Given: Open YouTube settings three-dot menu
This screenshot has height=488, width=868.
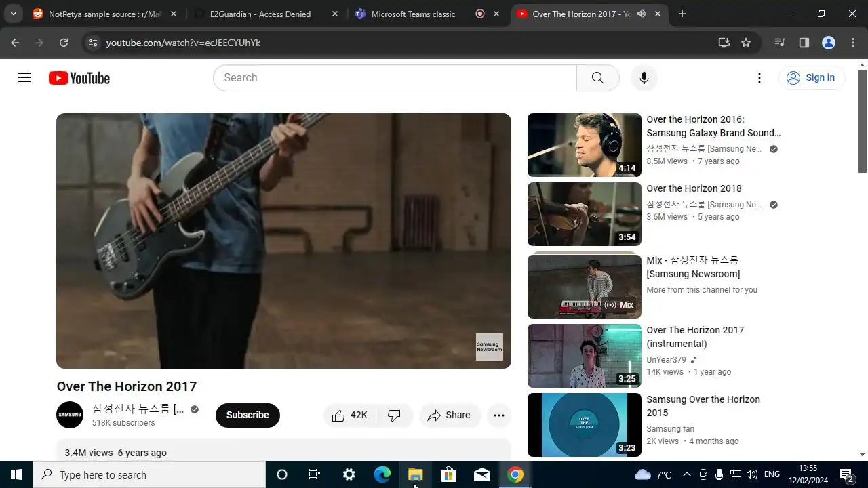Looking at the screenshot, I should click(759, 78).
